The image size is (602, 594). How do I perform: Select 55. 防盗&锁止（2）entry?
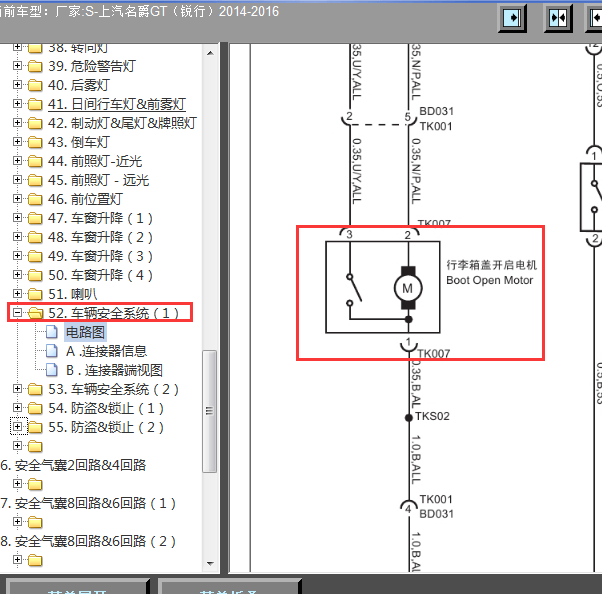tap(106, 427)
